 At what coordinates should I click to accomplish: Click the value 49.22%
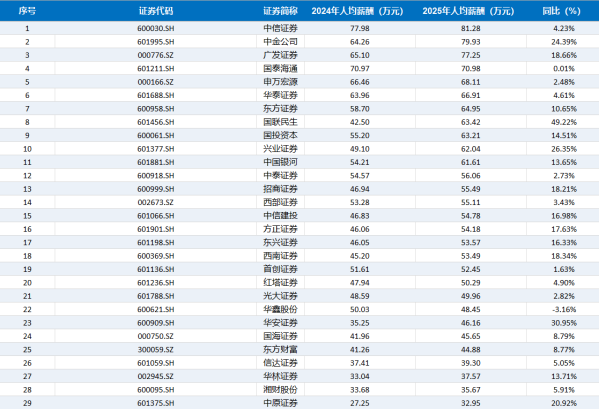[564, 122]
